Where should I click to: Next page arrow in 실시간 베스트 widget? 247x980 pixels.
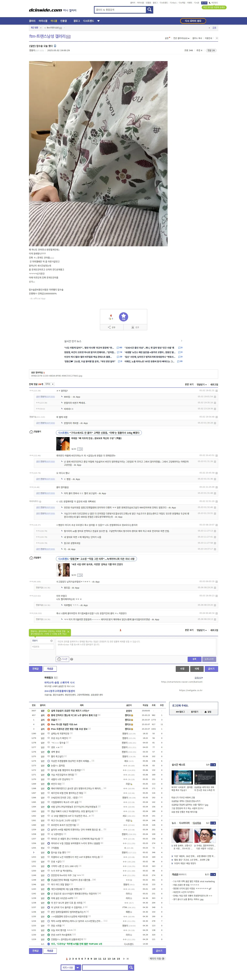[x=214, y=765]
